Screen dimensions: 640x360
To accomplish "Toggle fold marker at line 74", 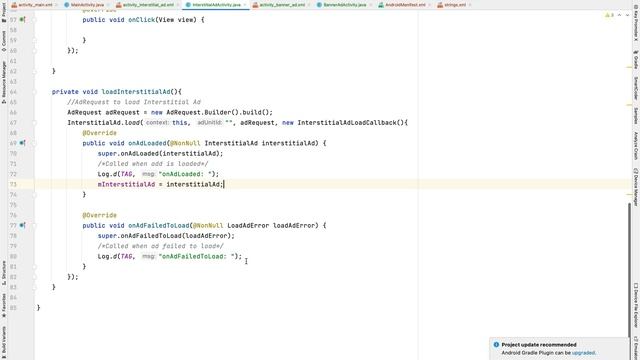I will [x=35, y=195].
